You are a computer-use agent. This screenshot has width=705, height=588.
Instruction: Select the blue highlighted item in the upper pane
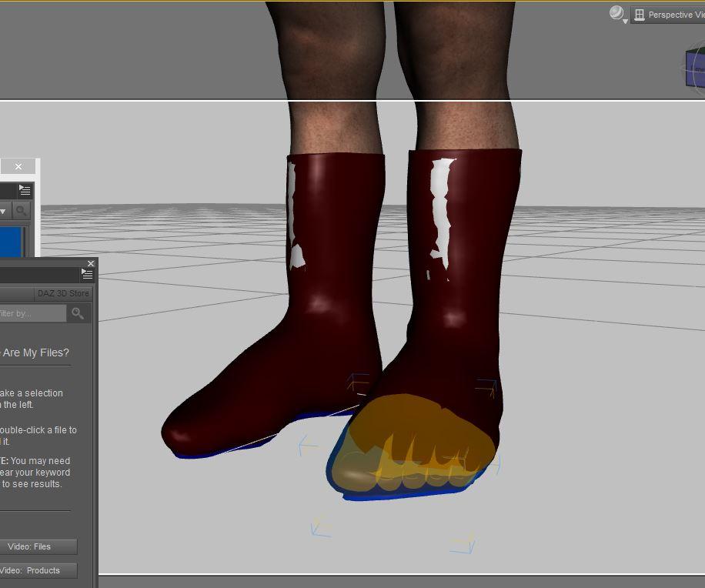point(11,242)
